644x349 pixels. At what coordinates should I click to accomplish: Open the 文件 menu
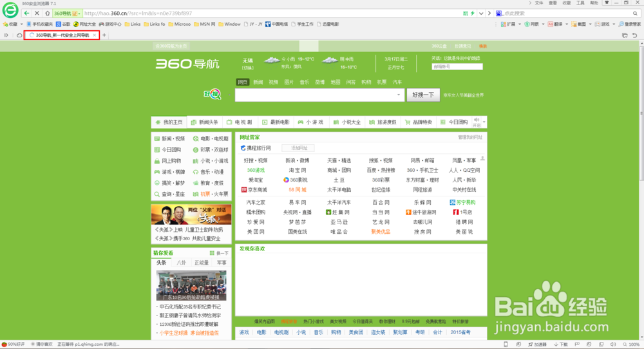click(x=539, y=3)
